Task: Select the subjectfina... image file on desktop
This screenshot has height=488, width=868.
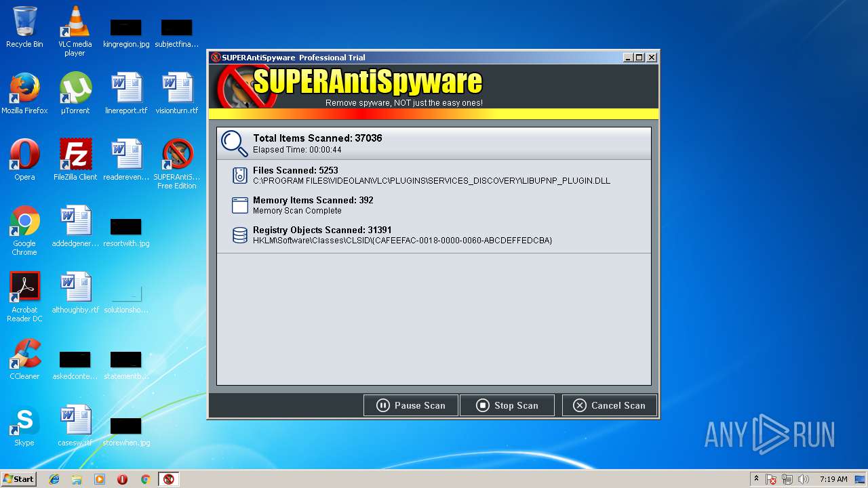Action: (176, 33)
